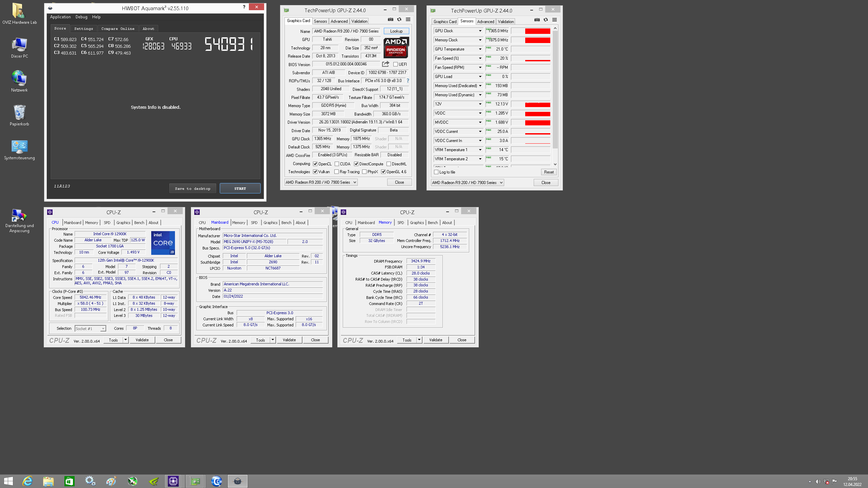Click refresh icon in GPU-Z Sensors window
868x488 pixels.
(x=546, y=20)
